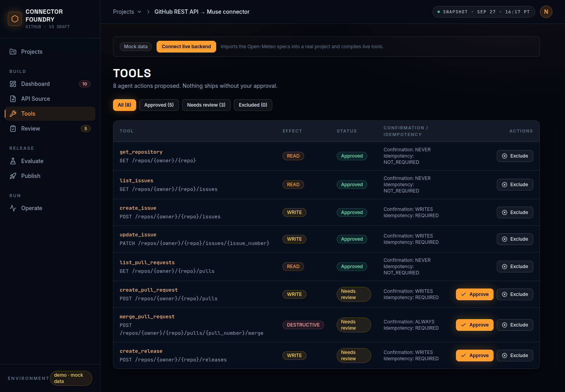Screen dimensions: 565x392
Task: Click the create_pull_request tool name
Action: (x=149, y=290)
